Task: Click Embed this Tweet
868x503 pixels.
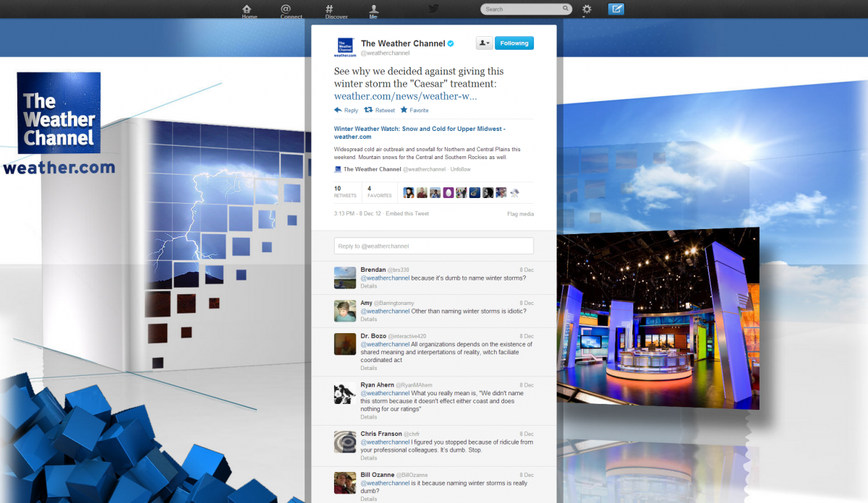Action: (407, 214)
